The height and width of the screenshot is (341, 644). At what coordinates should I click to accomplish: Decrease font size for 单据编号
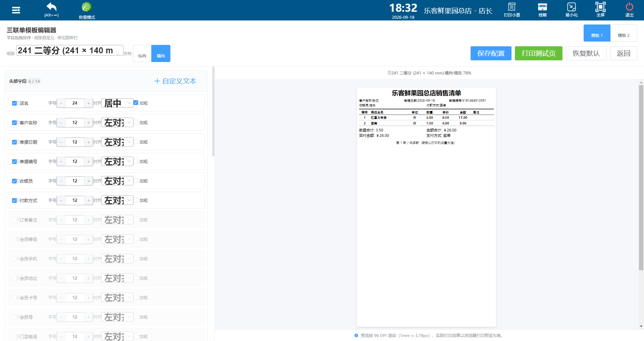(x=61, y=162)
